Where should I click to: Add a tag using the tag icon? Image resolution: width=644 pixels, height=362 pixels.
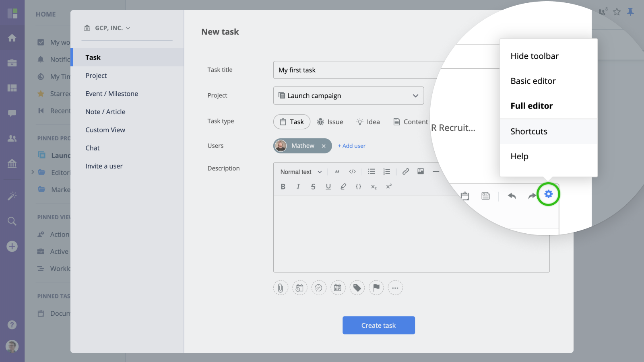357,288
